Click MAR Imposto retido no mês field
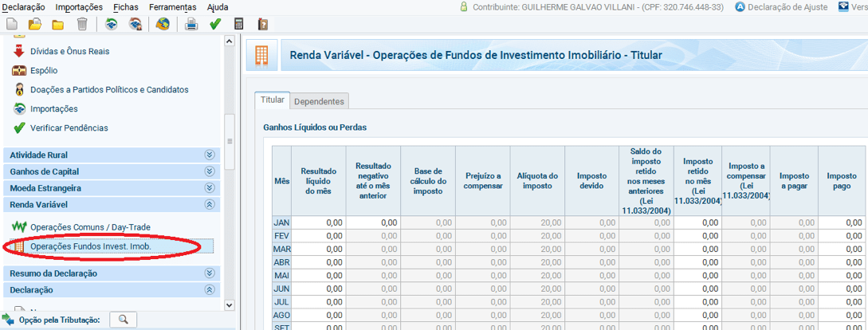 tap(698, 249)
